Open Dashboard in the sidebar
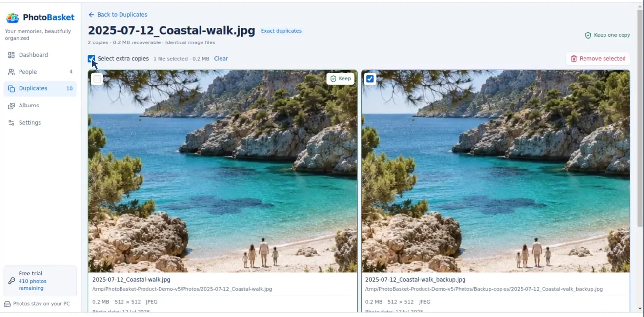Image resolution: width=644 pixels, height=317 pixels. [x=40, y=55]
